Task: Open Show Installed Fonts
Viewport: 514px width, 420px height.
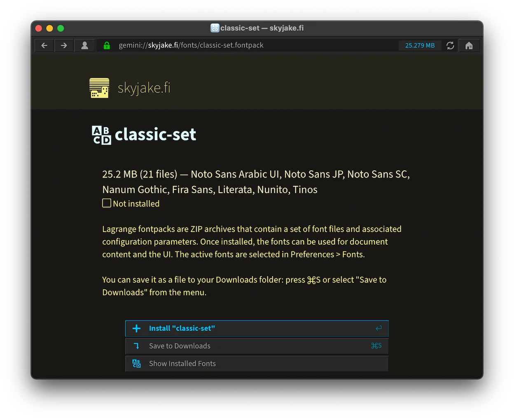Action: click(x=257, y=364)
